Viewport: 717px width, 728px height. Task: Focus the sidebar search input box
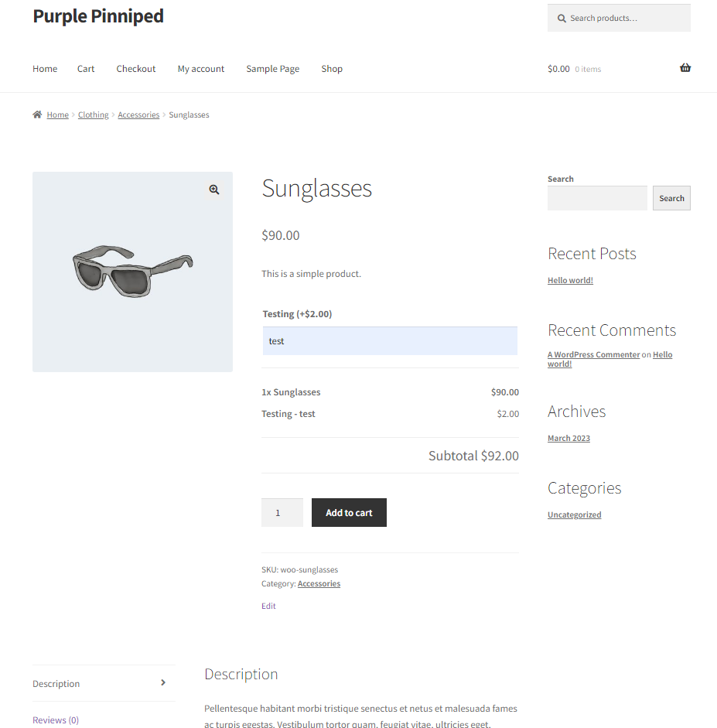(x=597, y=198)
